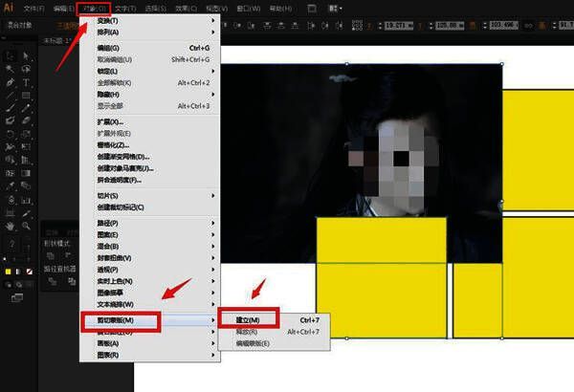Open the 实时上色(N) submenu item
The width and height of the screenshot is (574, 392).
(x=150, y=281)
